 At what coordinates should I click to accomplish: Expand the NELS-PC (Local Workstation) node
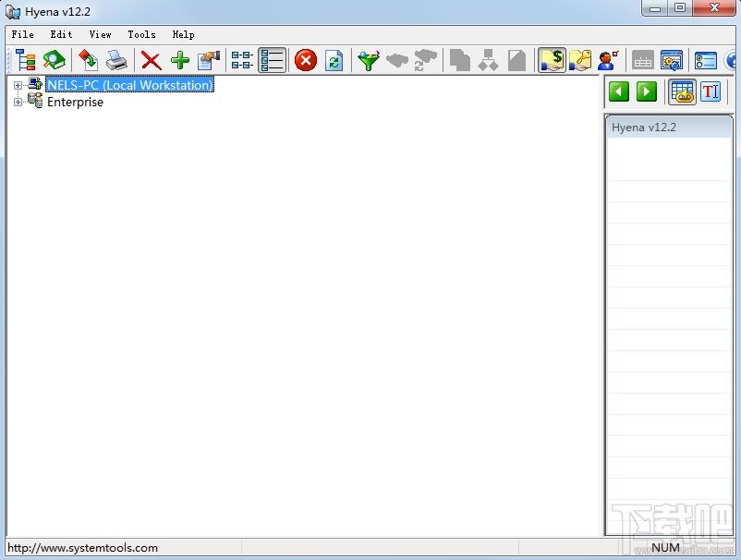[18, 86]
